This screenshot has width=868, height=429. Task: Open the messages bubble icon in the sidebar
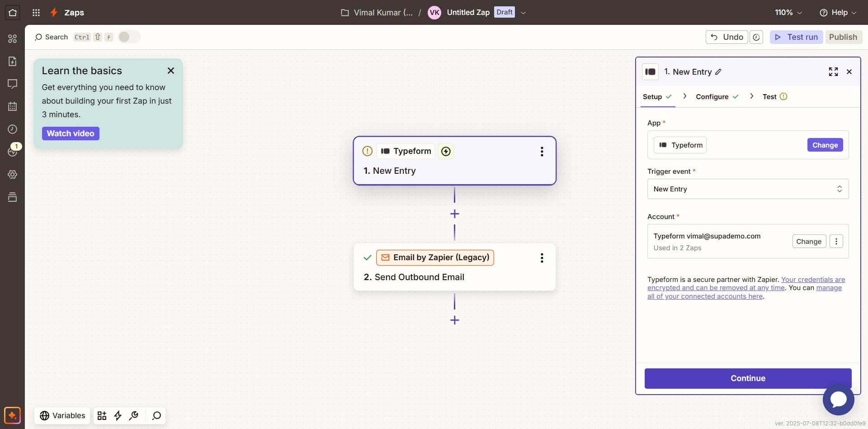point(12,84)
